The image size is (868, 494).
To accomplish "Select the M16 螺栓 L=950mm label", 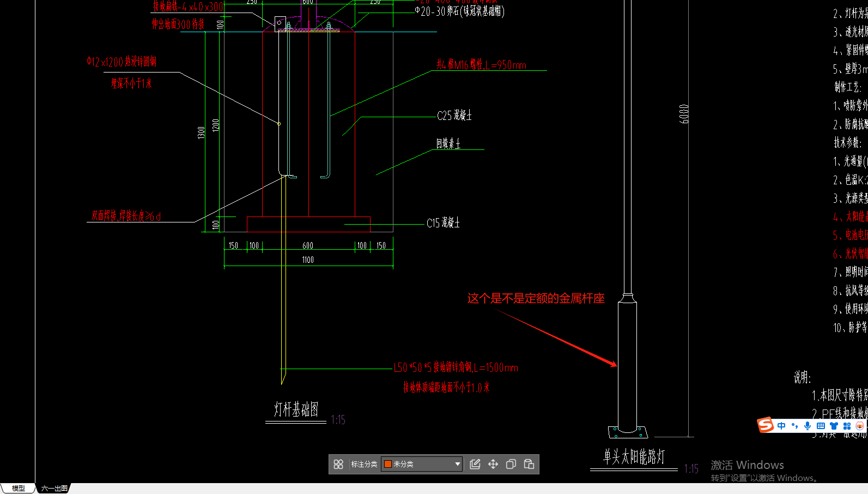I will tap(481, 64).
